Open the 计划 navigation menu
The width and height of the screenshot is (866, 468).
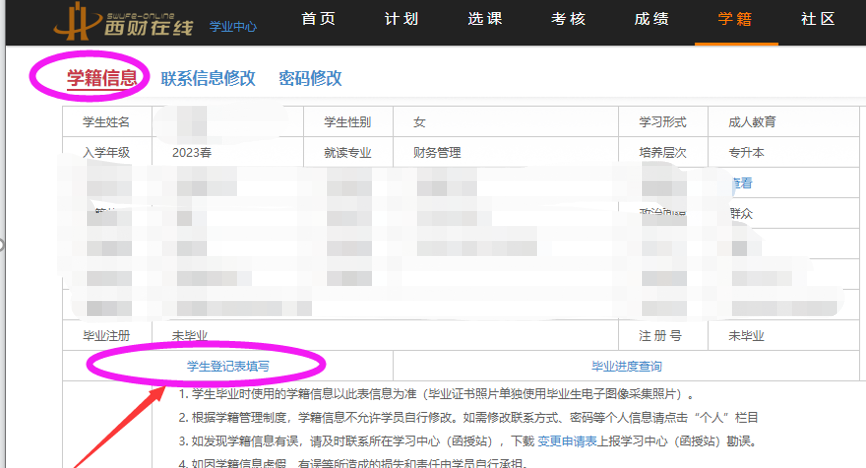pos(401,20)
